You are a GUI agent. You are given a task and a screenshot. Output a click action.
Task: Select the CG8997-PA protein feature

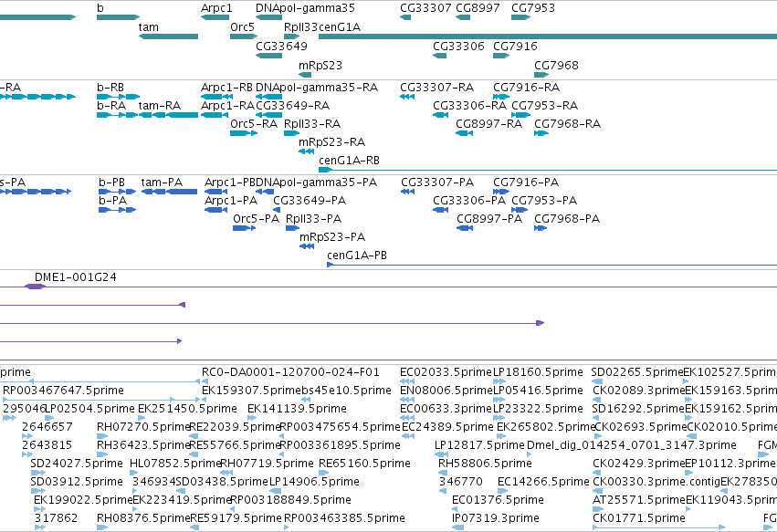click(465, 228)
